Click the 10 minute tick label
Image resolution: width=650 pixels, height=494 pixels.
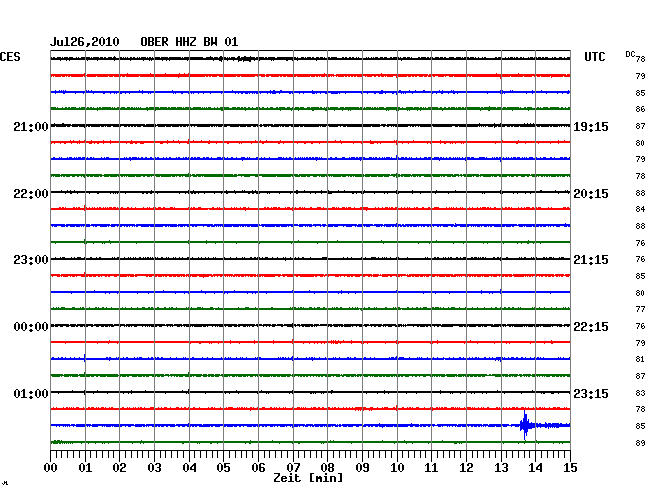tap(397, 467)
